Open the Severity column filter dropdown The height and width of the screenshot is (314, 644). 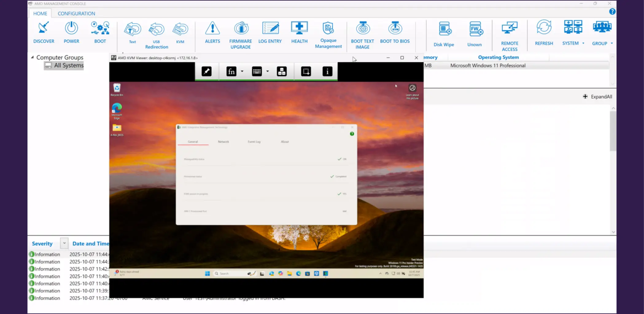(x=64, y=243)
